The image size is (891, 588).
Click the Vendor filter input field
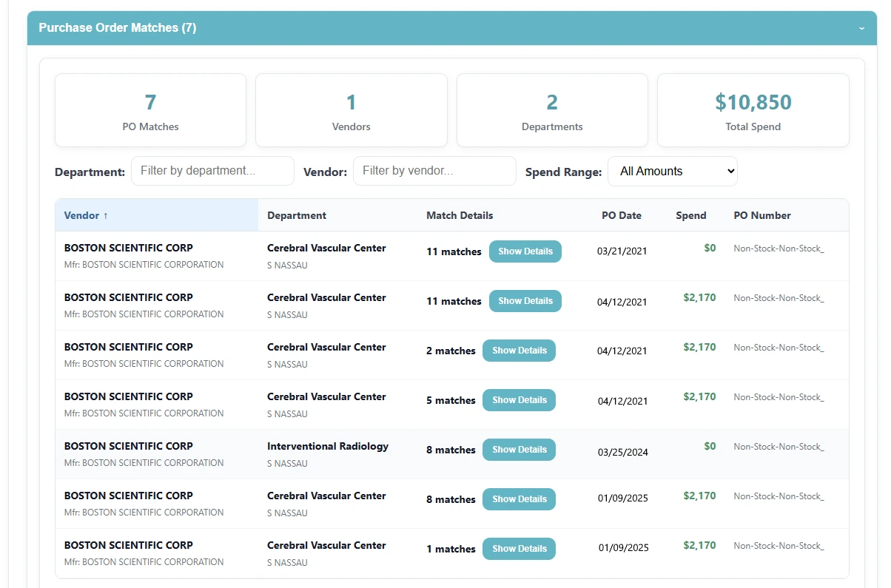pyautogui.click(x=434, y=171)
